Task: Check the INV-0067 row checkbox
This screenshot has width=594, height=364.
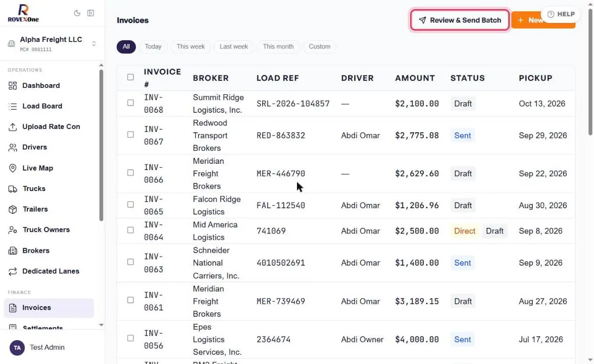Action: click(131, 135)
